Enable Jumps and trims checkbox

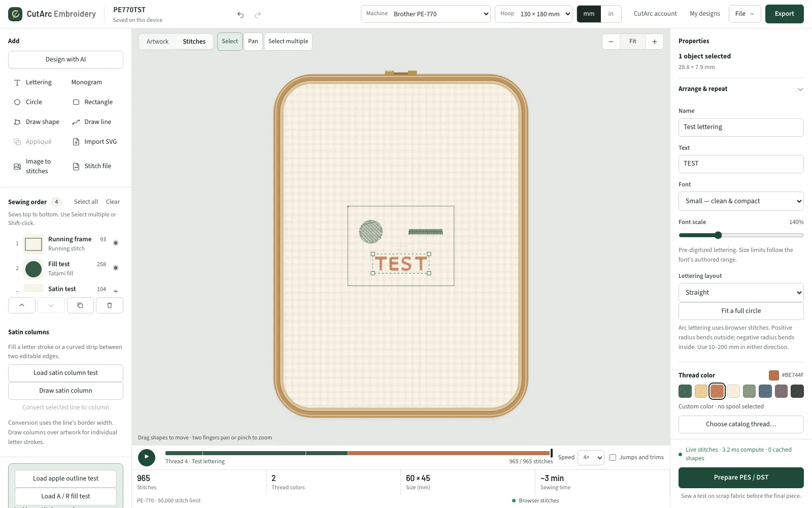613,457
